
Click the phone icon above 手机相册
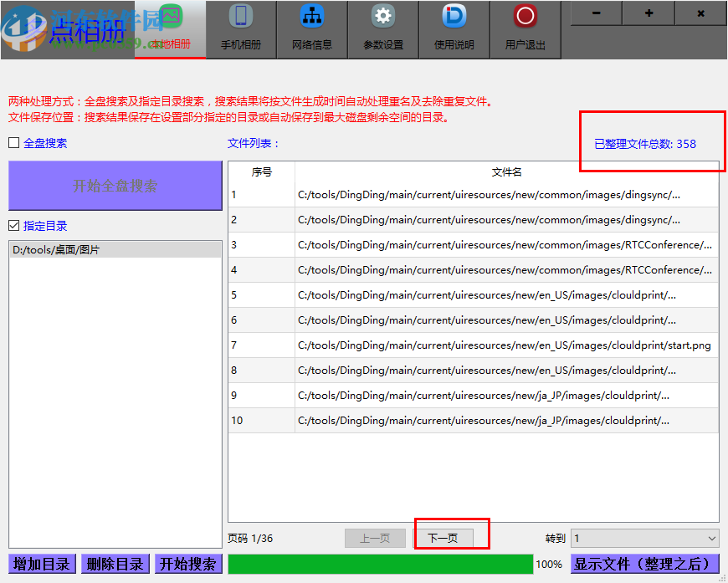point(241,16)
